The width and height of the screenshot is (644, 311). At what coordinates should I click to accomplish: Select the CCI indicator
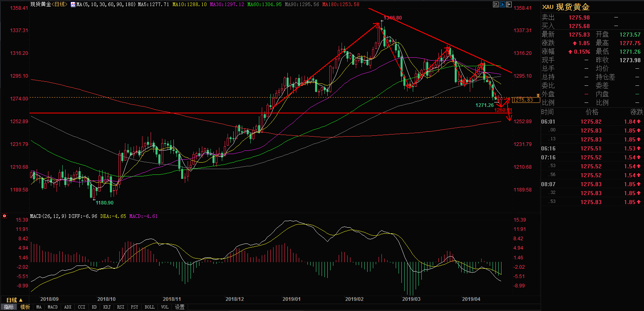tap(81, 307)
